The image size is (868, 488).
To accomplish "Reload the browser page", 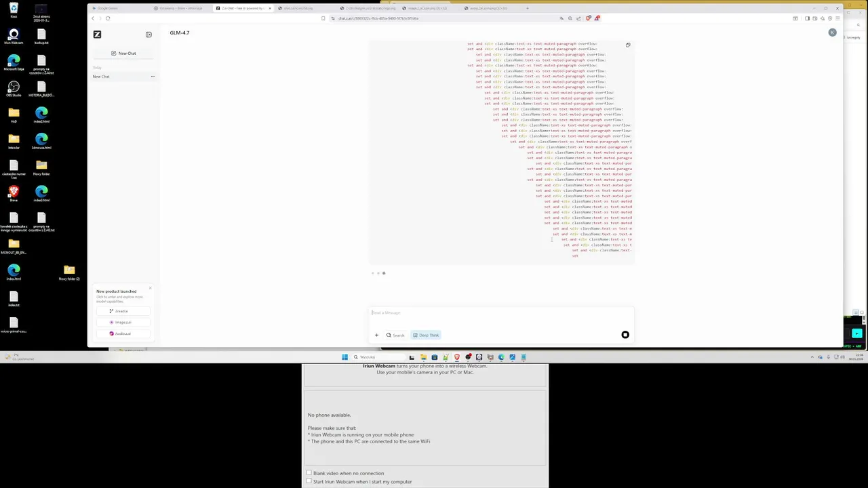I will click(107, 18).
